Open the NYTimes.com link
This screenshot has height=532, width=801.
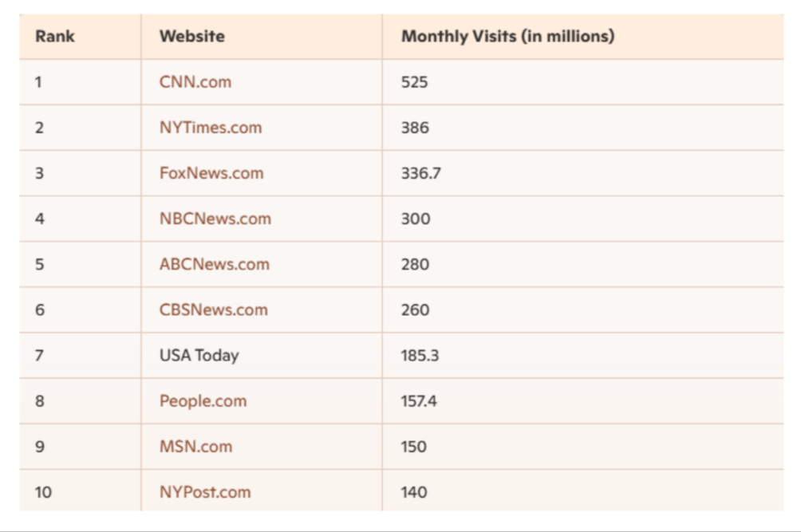coord(211,128)
